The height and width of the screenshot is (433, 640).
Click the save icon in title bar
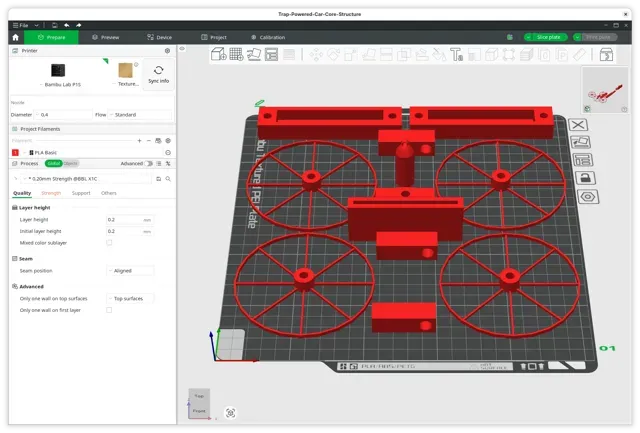(55, 25)
